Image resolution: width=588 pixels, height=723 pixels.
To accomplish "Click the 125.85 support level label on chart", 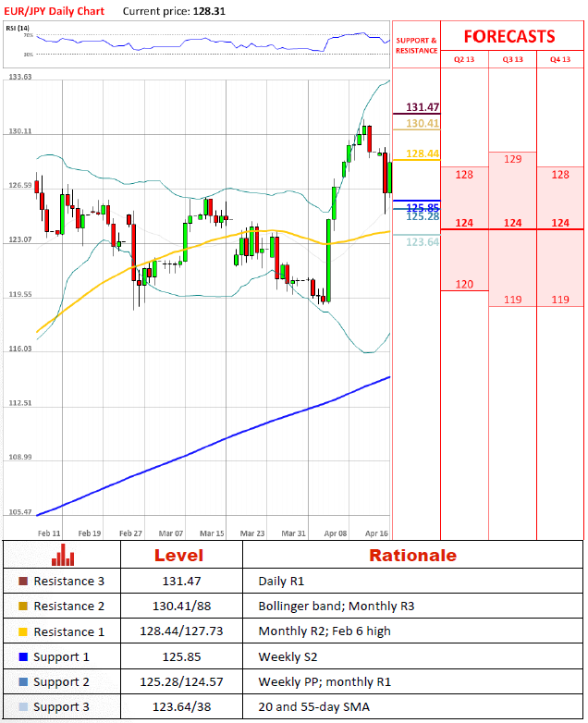I will tap(423, 207).
